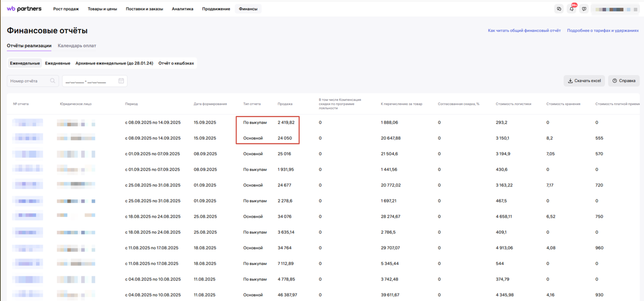Open the calendar icon in date range field
This screenshot has height=301, width=644.
click(x=121, y=81)
